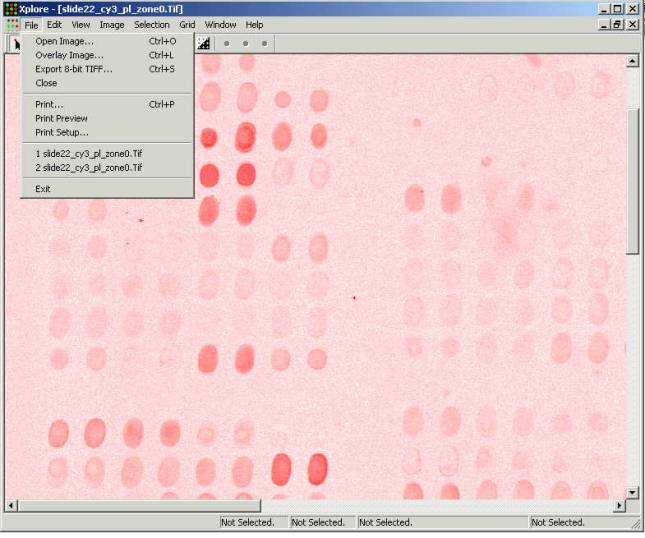Select Print... in the File menu
This screenshot has height=538, width=645.
click(x=107, y=104)
